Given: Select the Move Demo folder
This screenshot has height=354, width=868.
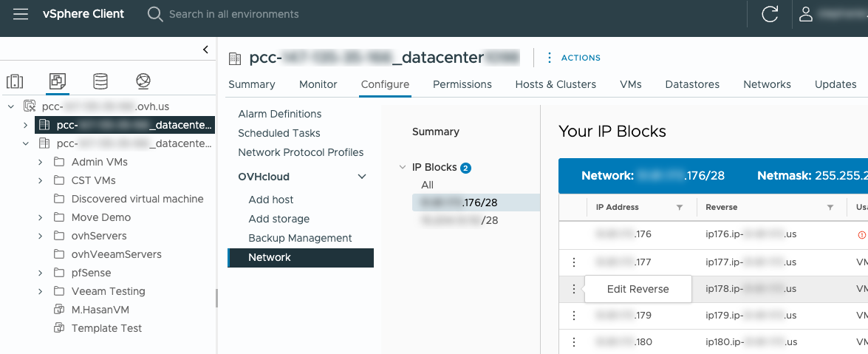Looking at the screenshot, I should [101, 217].
